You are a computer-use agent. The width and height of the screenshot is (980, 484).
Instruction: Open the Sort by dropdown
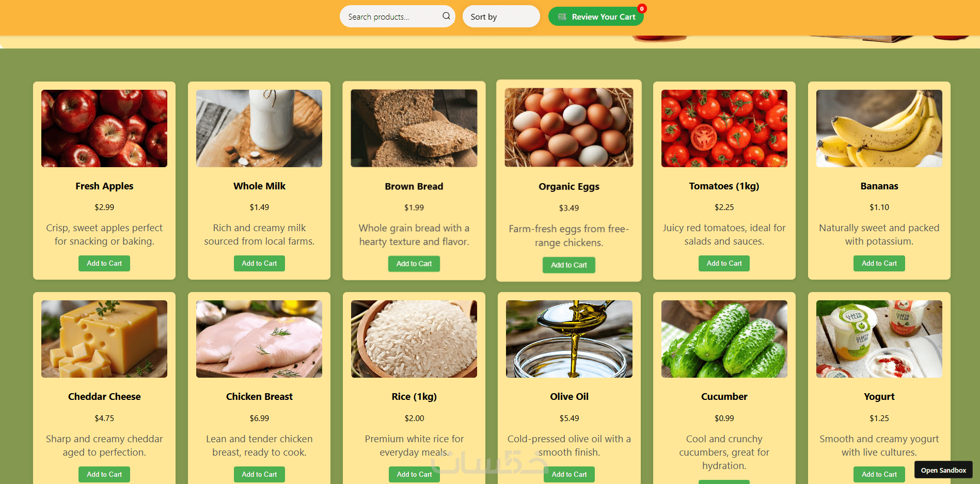click(x=501, y=17)
